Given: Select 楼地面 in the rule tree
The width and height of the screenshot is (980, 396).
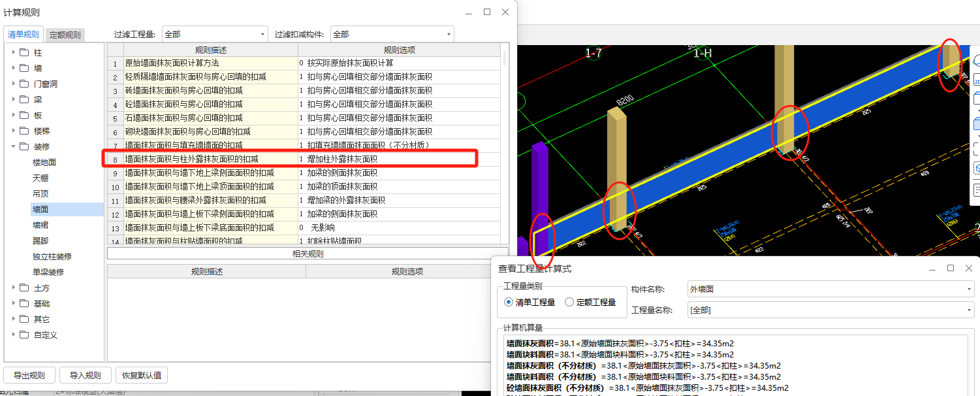Looking at the screenshot, I should [x=44, y=162].
